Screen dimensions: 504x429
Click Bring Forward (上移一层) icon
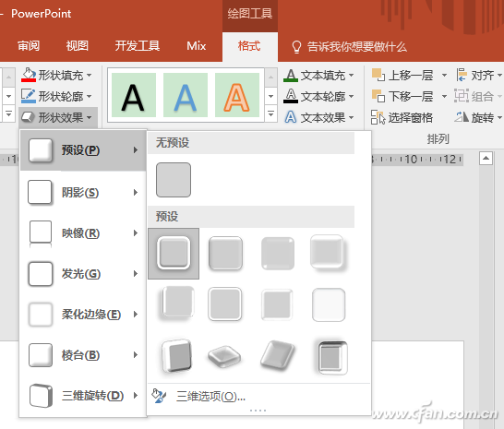[378, 76]
